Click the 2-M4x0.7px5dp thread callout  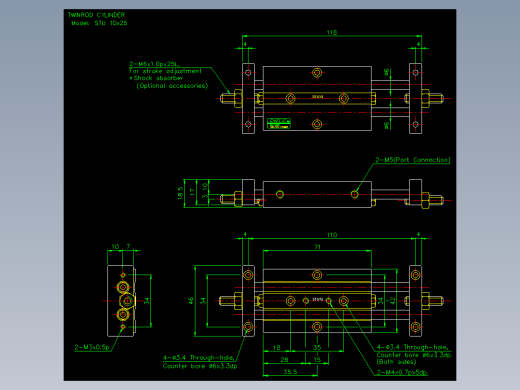(x=402, y=372)
